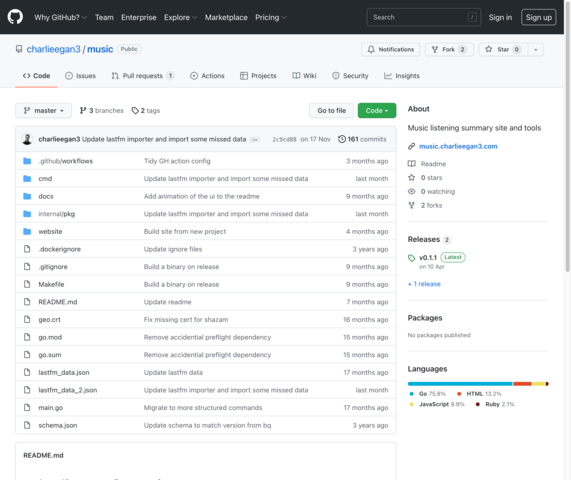The width and height of the screenshot is (571, 480).
Task: Open 'Migrate to more structured commands' commit link
Action: [203, 408]
